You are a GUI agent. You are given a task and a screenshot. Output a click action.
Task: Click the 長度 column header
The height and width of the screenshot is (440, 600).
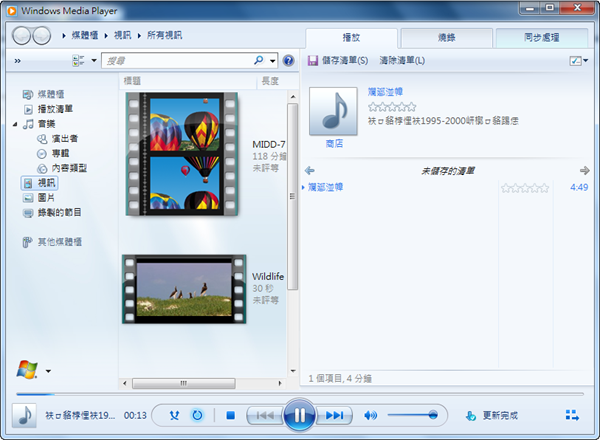pos(270,81)
